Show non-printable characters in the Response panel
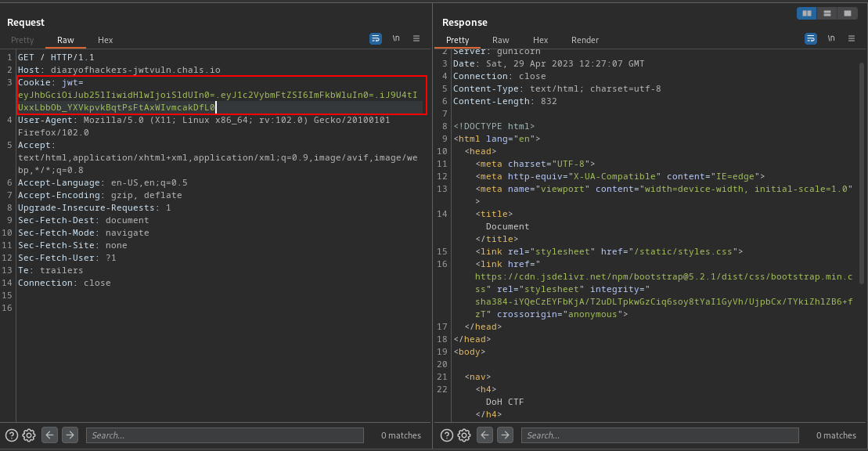Screen dimensions: 868x451 (x=831, y=38)
